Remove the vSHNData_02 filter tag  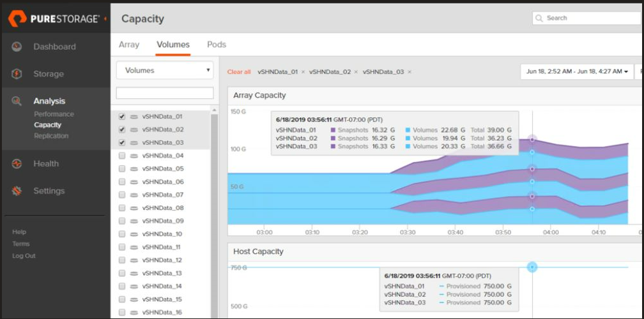coord(356,71)
